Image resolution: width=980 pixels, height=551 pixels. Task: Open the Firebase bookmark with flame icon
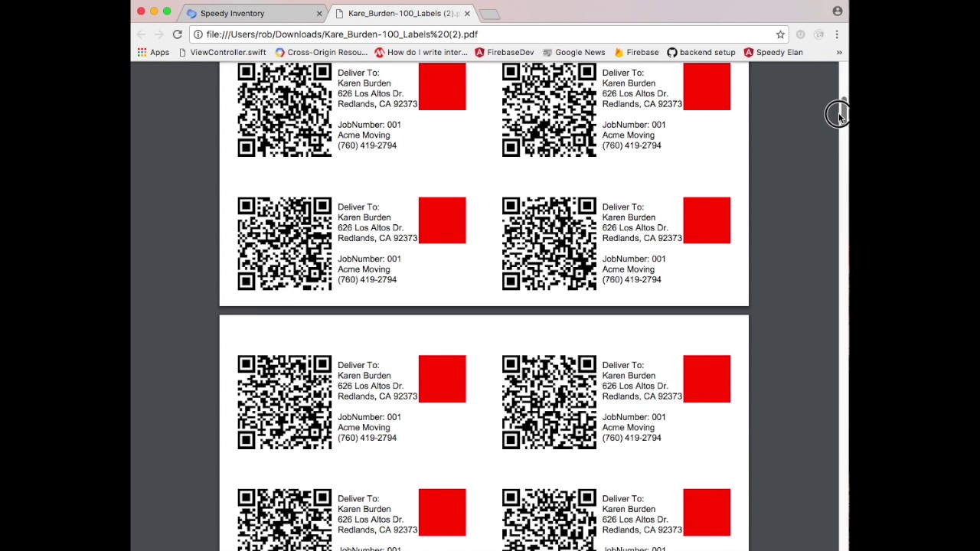[636, 52]
